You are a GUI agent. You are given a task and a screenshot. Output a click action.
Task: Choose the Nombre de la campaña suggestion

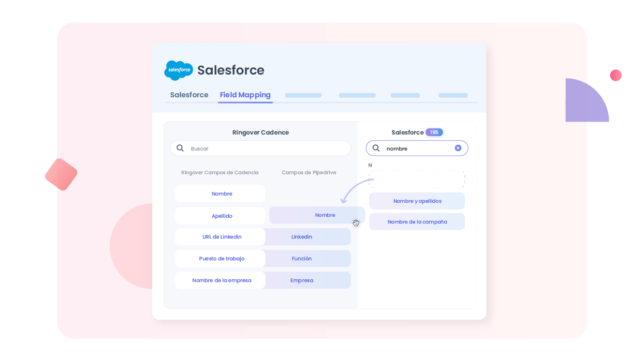(417, 221)
